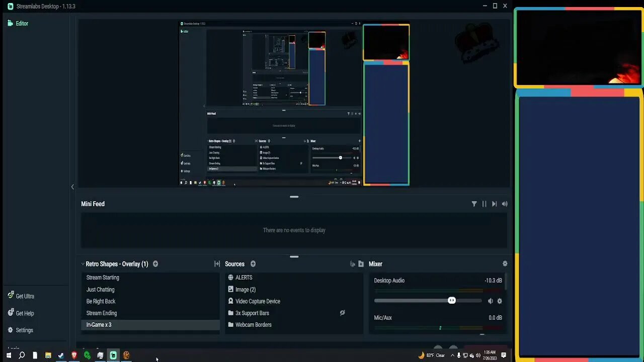Select the In-Game x 3 scene
Screen dimensions: 644x362
[x=150, y=325]
